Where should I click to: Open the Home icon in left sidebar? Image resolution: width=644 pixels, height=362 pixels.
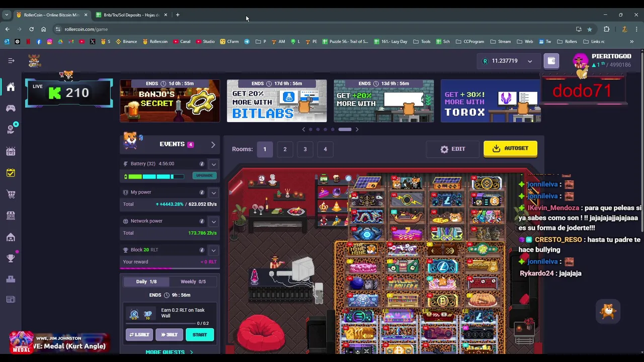pyautogui.click(x=11, y=87)
